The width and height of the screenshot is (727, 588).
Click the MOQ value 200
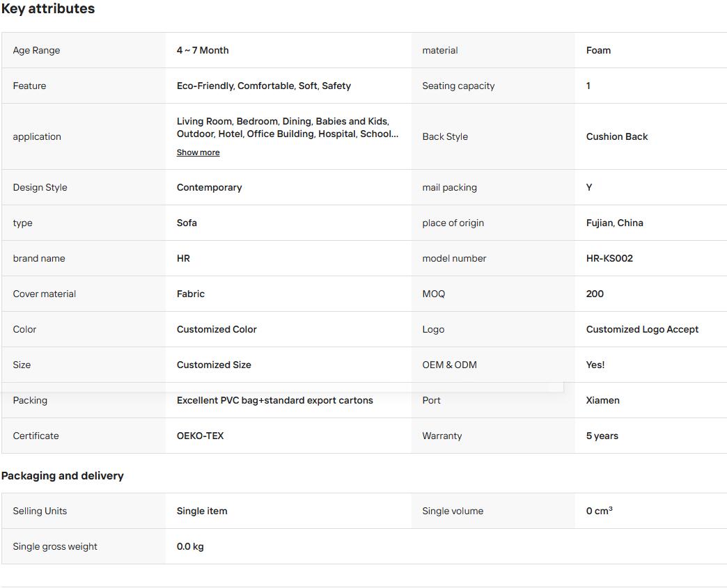pos(595,294)
